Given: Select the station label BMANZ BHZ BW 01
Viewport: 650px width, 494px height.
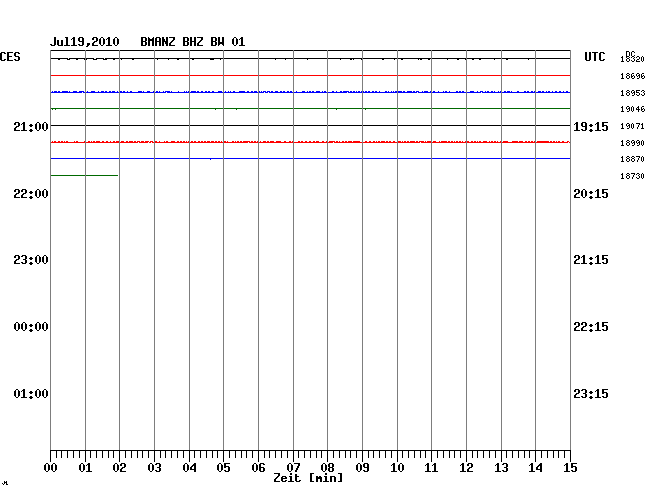Looking at the screenshot, I should tap(193, 42).
